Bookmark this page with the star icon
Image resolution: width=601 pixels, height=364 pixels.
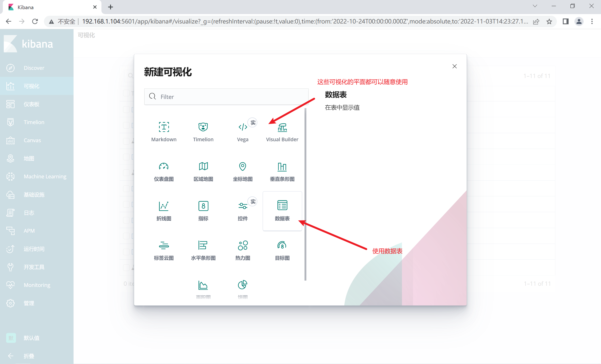[549, 21]
